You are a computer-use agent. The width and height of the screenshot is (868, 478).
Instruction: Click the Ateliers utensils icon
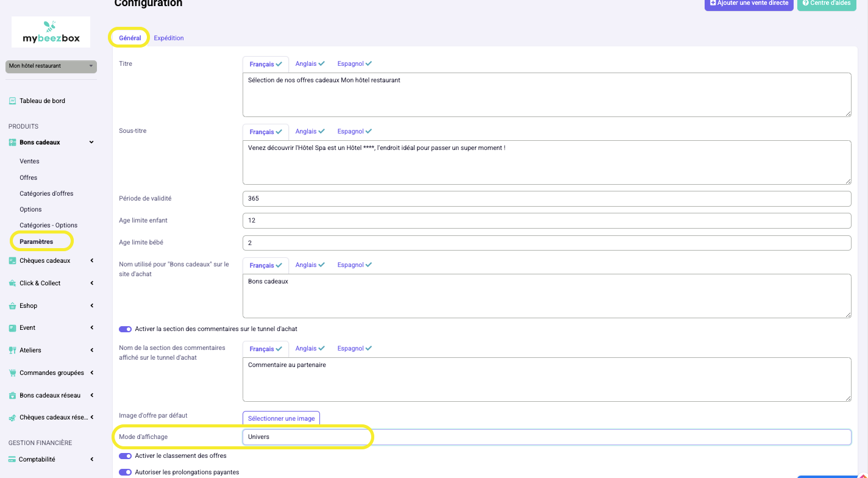[x=12, y=350]
